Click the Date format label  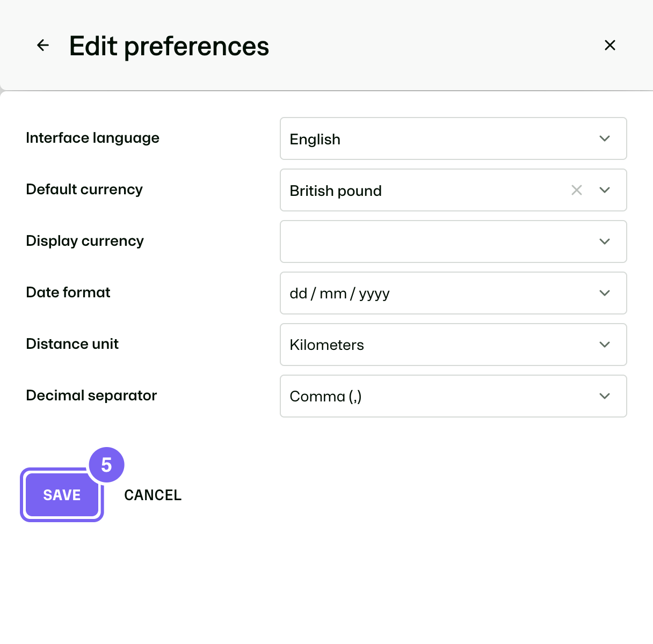tap(68, 292)
